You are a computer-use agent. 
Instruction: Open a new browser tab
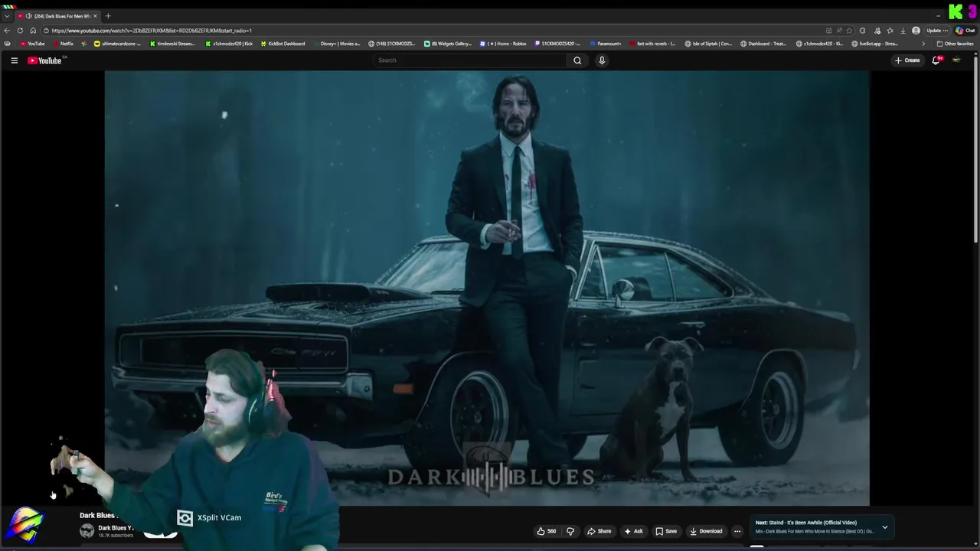click(108, 16)
